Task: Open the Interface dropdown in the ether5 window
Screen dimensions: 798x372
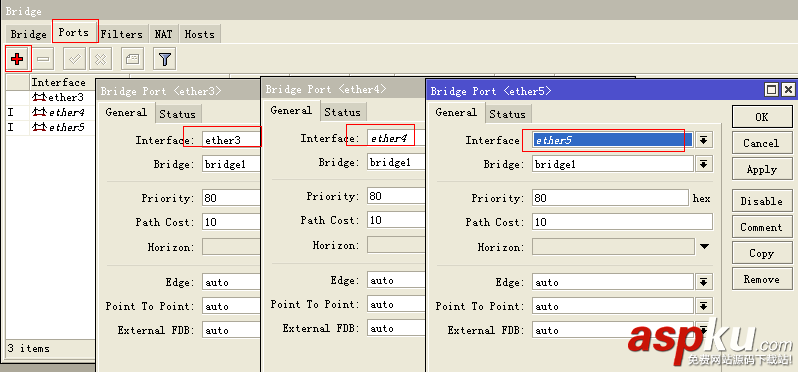Action: [x=703, y=140]
